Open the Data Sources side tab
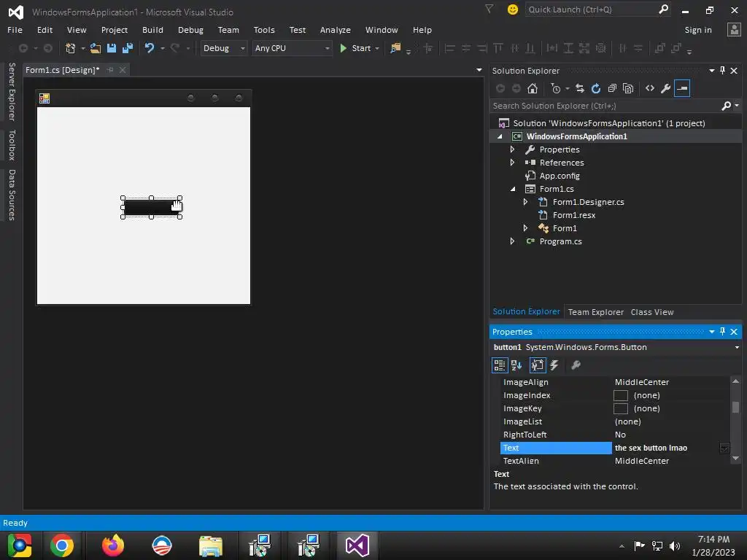 coord(12,195)
